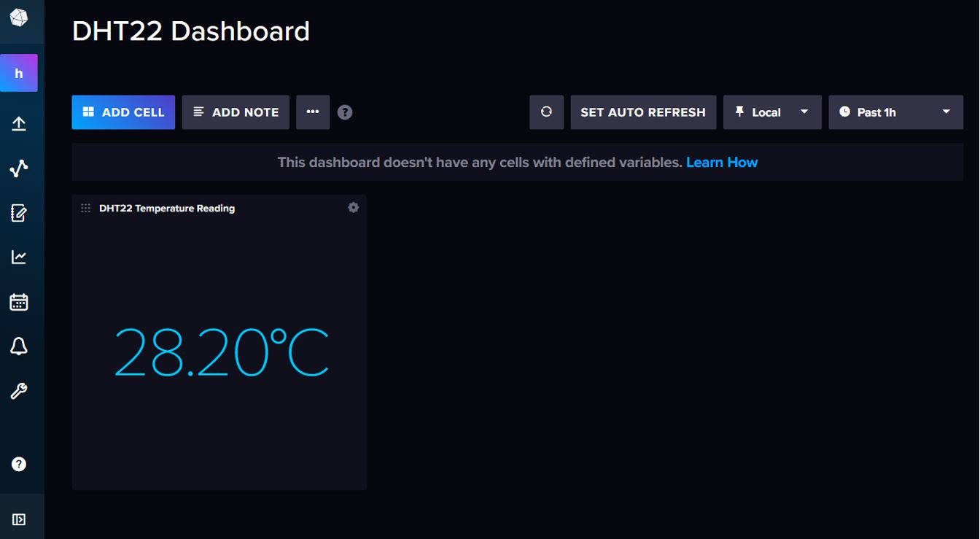The image size is (980, 539).
Task: Click SET AUTO REFRESH button
Action: click(643, 112)
